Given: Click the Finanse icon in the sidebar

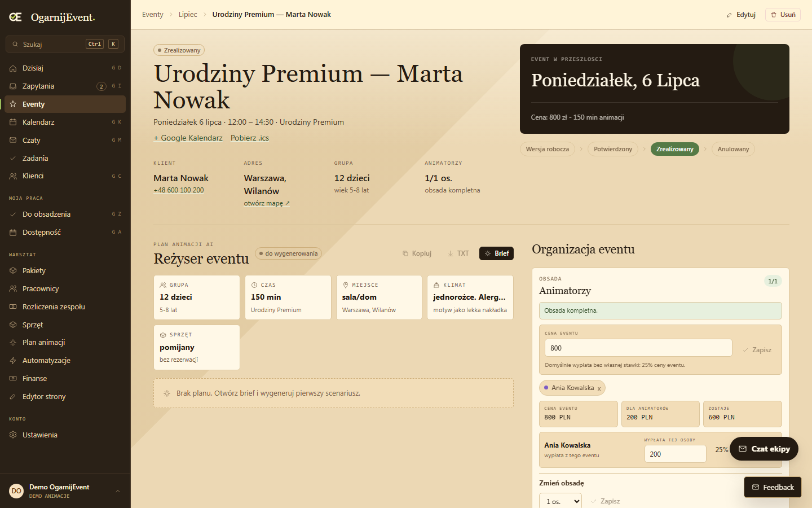Looking at the screenshot, I should [x=13, y=379].
